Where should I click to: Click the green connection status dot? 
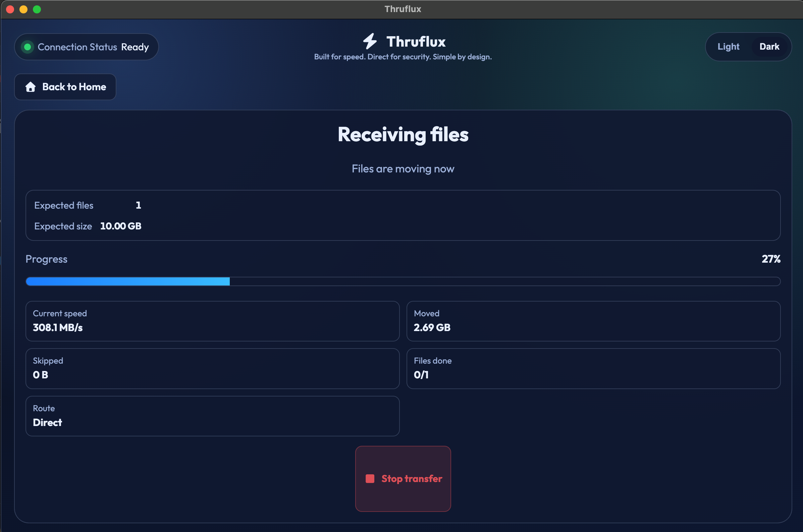[x=28, y=47]
